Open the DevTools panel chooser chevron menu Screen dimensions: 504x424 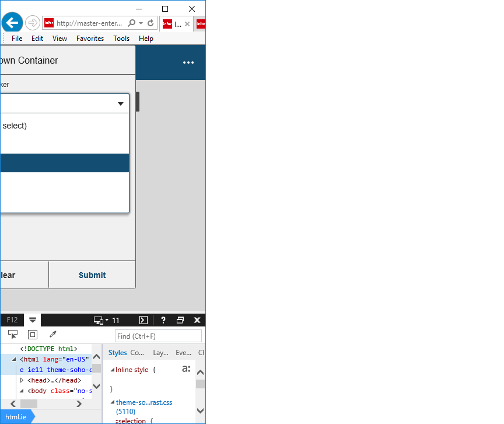coord(33,319)
